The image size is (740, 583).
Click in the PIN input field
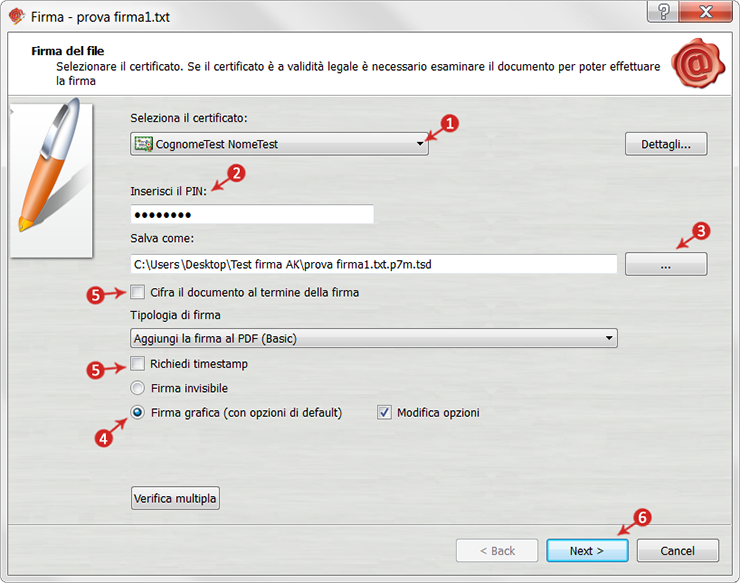point(252,214)
